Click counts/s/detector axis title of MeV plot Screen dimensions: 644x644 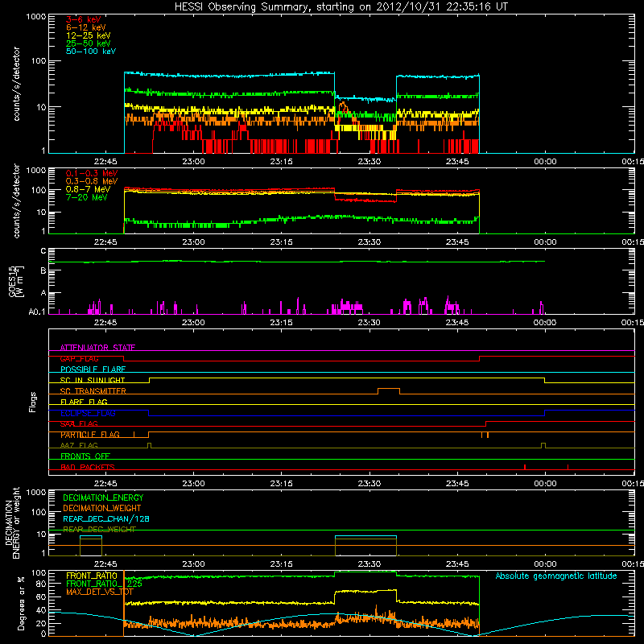click(16, 200)
